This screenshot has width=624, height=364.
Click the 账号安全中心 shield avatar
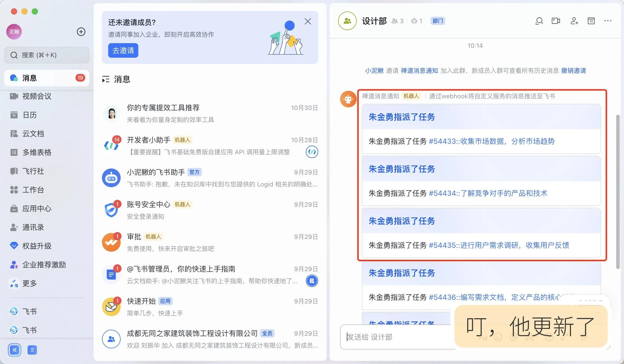(111, 210)
